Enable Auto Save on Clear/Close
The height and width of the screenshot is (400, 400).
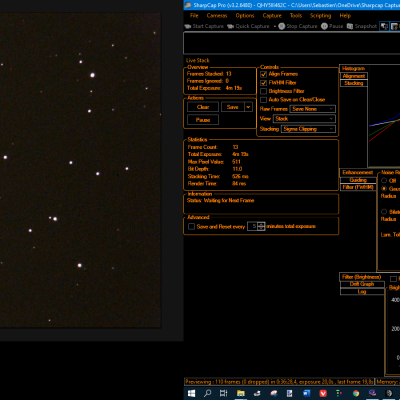click(263, 100)
